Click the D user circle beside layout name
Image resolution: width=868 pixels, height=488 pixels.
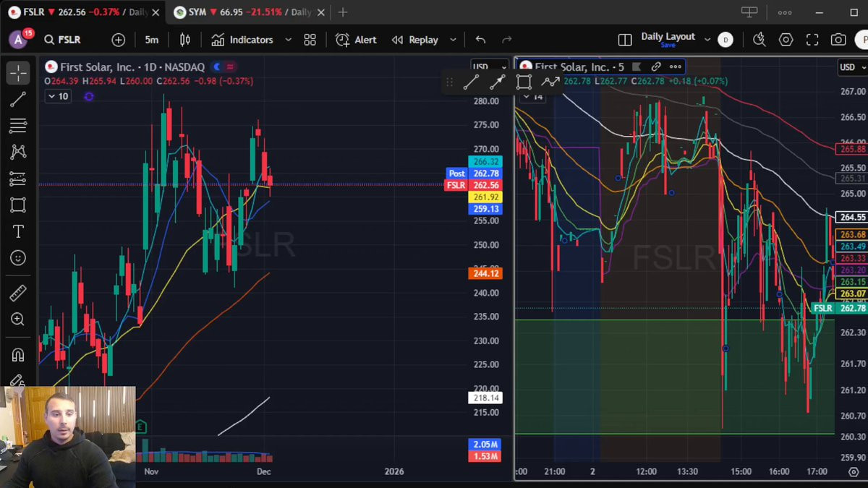[726, 40]
